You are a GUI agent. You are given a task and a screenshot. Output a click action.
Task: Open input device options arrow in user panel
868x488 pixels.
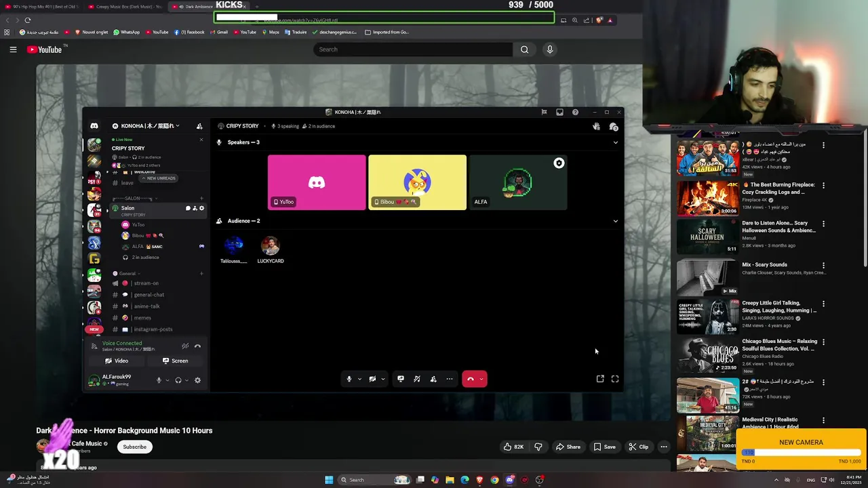[167, 380]
